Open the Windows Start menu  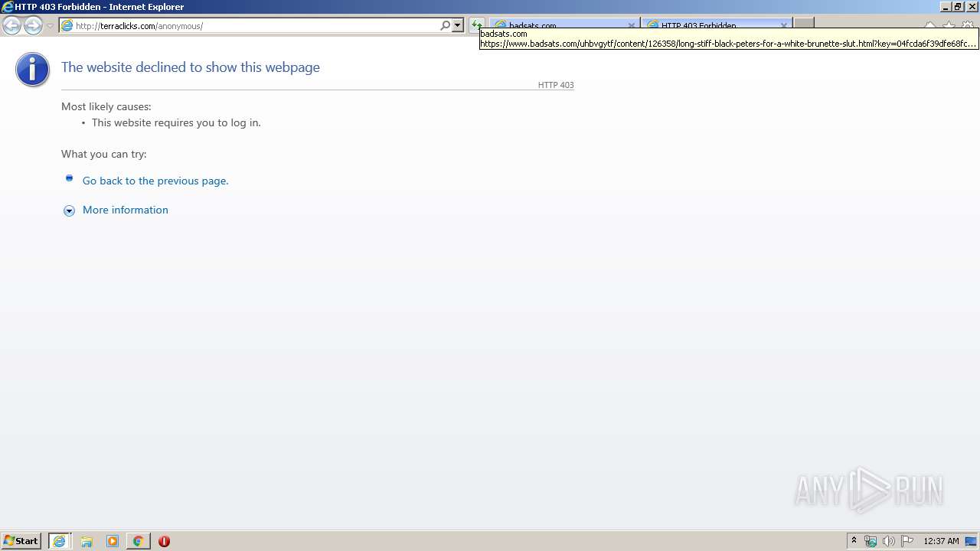(21, 541)
